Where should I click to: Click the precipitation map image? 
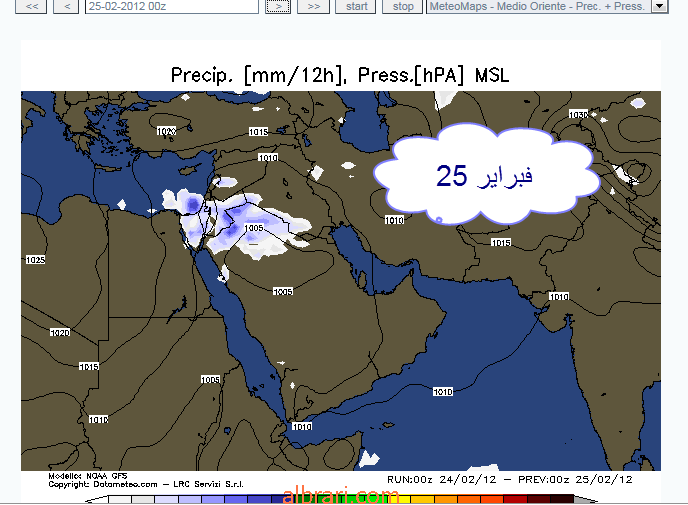point(340,281)
